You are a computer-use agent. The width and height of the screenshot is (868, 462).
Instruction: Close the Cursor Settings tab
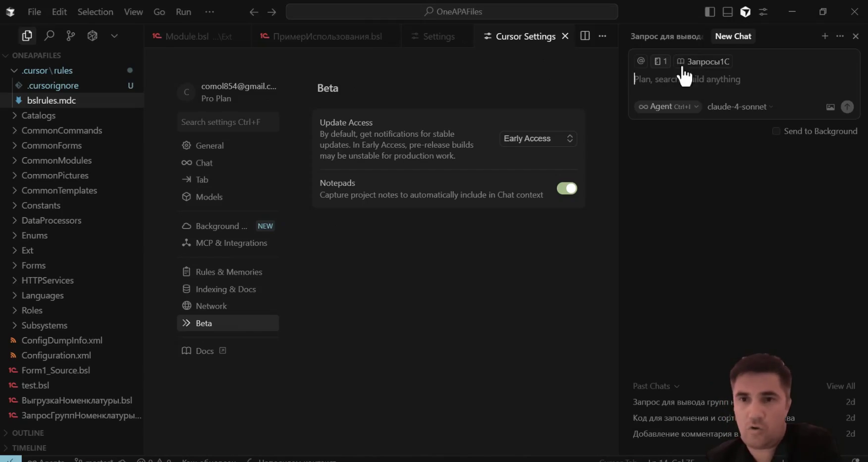pyautogui.click(x=565, y=36)
